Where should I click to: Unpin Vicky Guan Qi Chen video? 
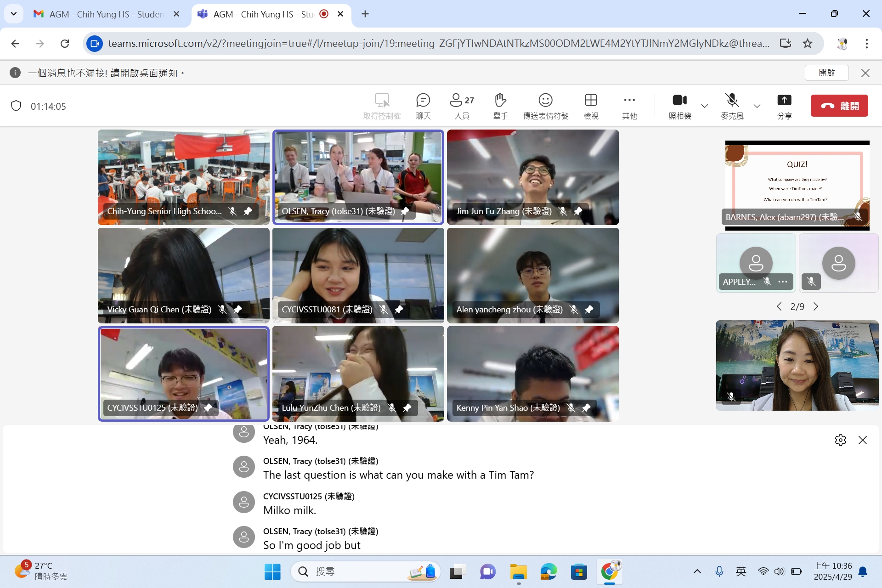coord(238,310)
